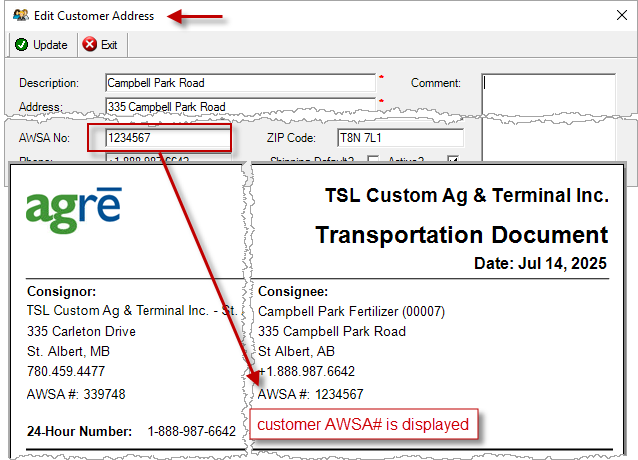Click 24-hour number 1-888-987-6642
Viewport: 638px width, 460px height.
tap(192, 432)
